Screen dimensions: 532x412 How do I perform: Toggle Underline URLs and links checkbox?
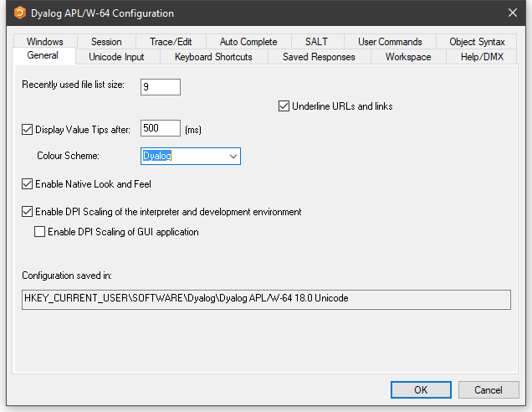tap(284, 106)
